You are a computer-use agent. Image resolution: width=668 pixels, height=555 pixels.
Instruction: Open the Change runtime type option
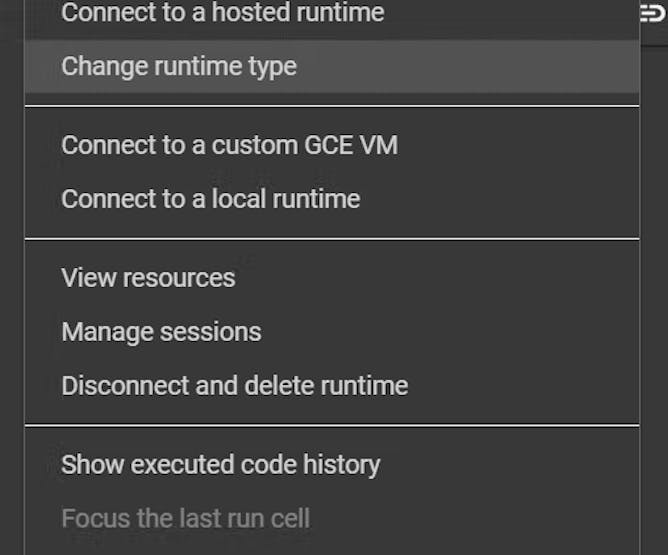coord(179,67)
